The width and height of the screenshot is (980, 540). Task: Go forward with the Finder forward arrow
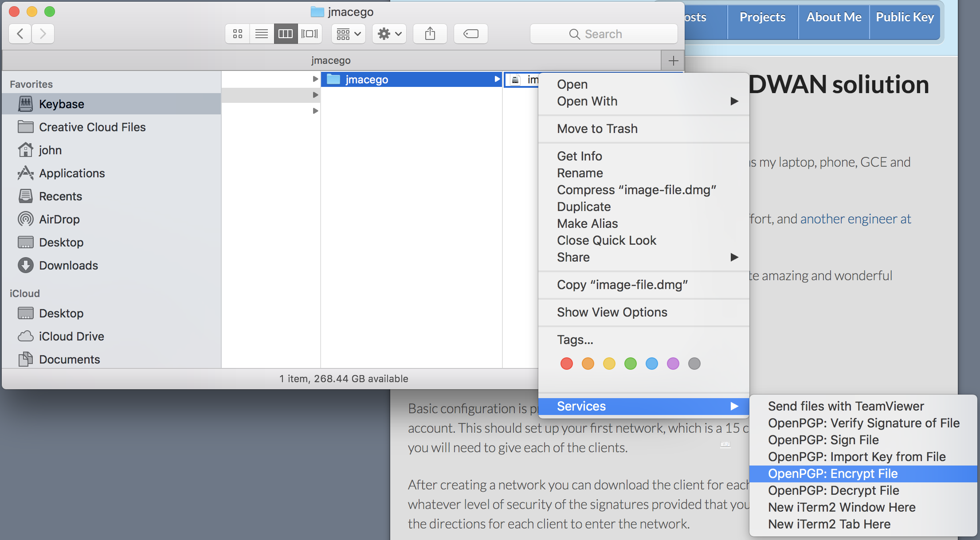(43, 34)
